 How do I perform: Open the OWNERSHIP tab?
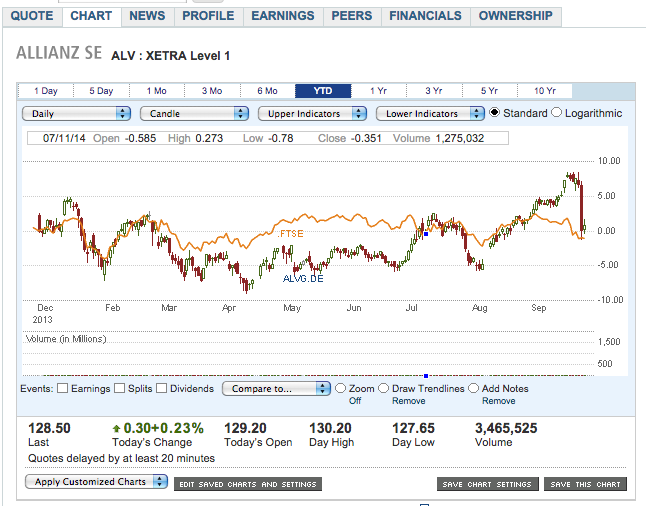coord(515,16)
